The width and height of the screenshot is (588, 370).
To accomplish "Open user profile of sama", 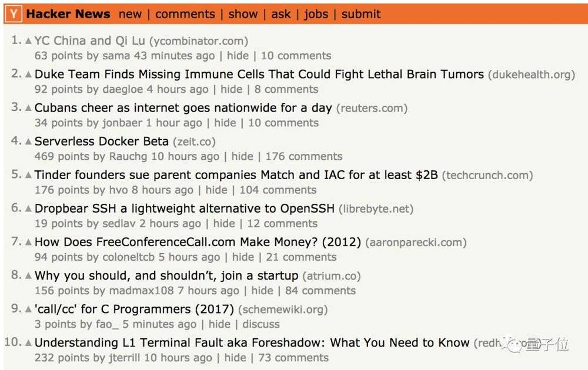I will point(116,56).
